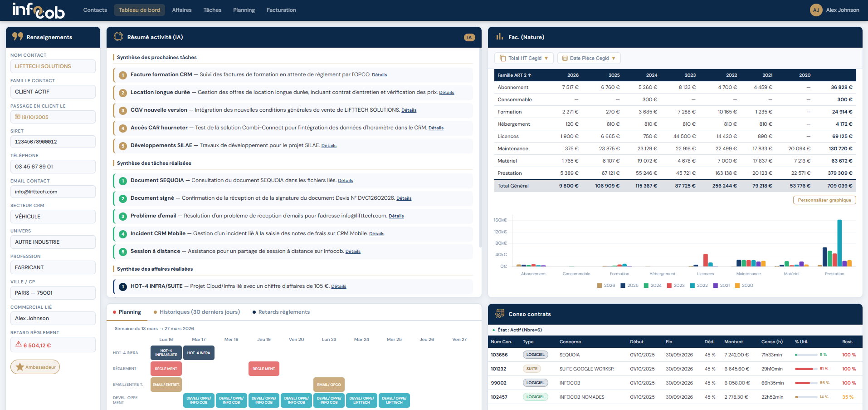The image size is (868, 410).
Task: Click the warning triangle in Retard règlement
Action: 19,345
